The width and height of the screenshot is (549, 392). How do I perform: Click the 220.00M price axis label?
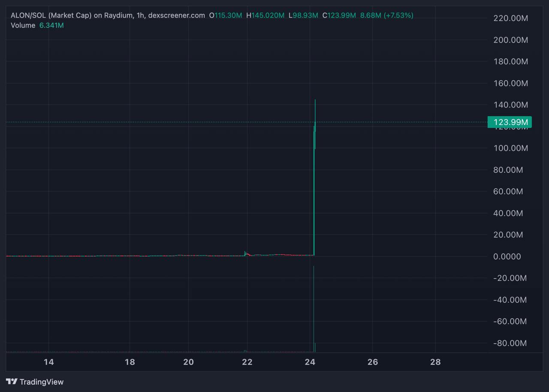(x=510, y=18)
